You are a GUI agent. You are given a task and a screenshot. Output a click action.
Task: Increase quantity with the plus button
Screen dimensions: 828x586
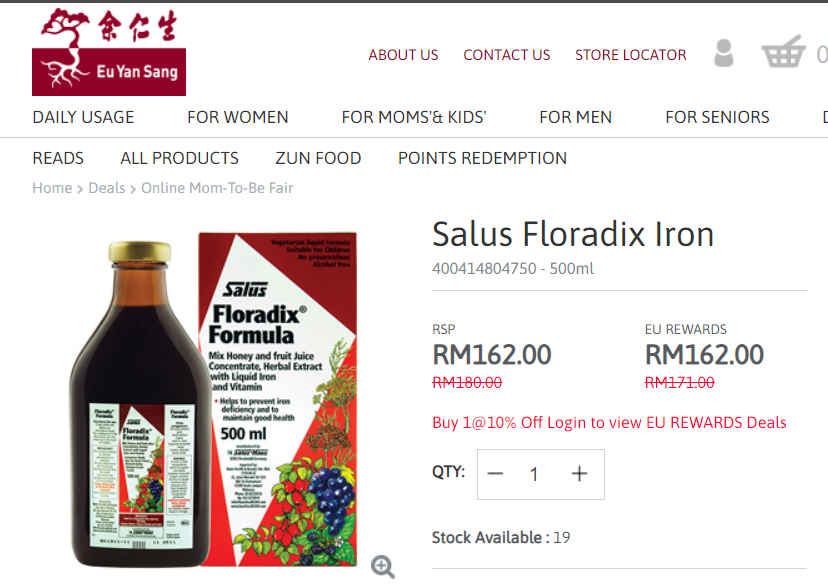tap(579, 474)
